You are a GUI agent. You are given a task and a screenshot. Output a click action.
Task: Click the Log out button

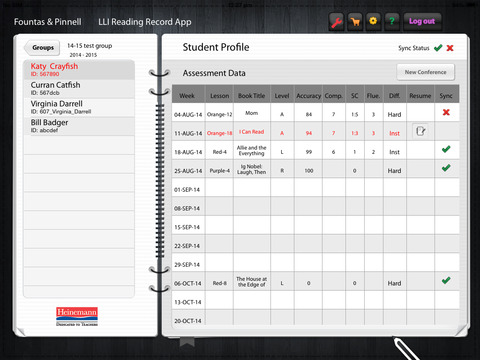pos(422,22)
